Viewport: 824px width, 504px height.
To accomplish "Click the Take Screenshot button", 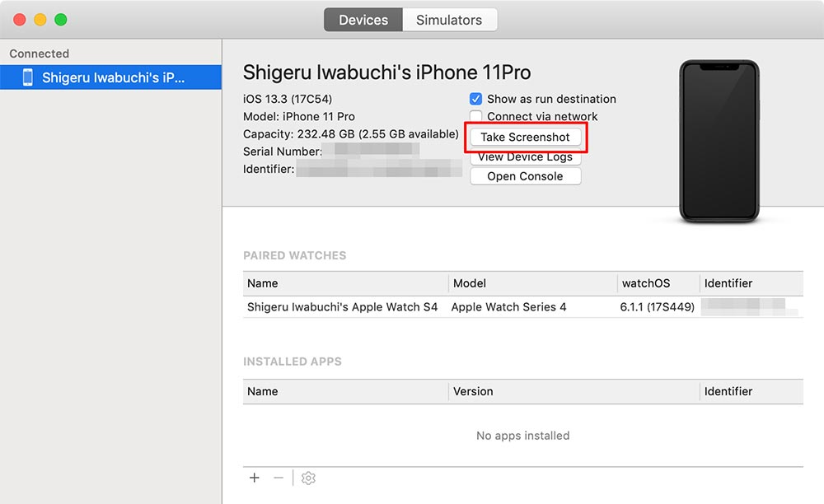I will point(526,137).
